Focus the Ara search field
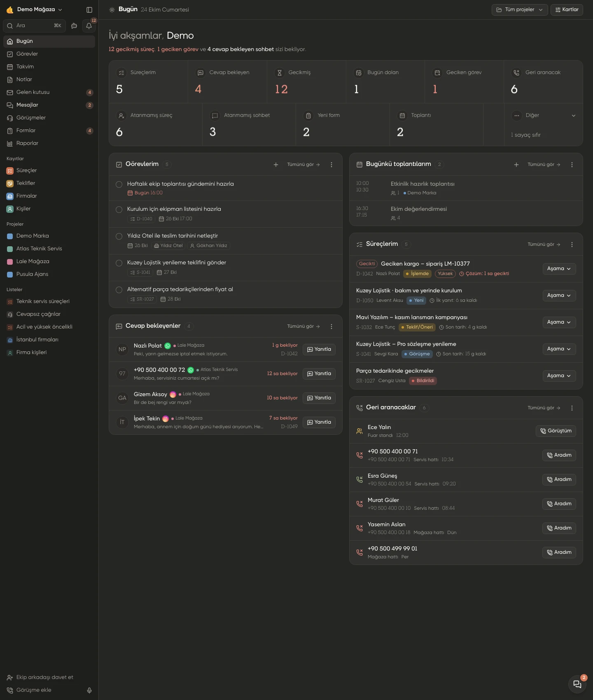Image resolution: width=593 pixels, height=700 pixels. pos(35,26)
